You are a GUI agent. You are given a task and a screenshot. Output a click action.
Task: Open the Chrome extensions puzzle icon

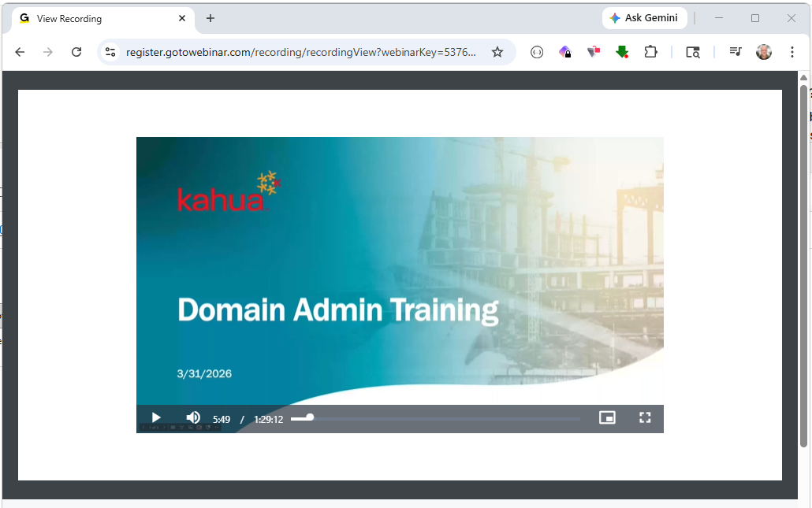click(650, 52)
